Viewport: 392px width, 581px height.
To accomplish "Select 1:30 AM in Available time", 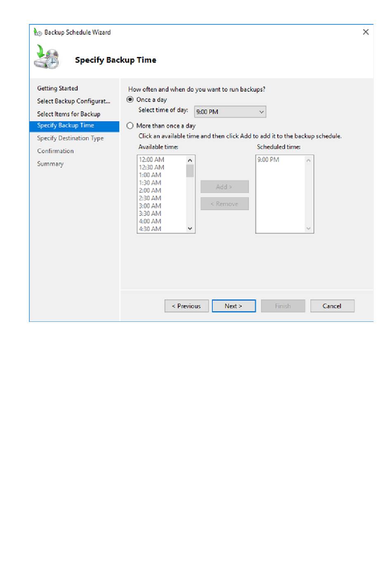I will tap(150, 182).
